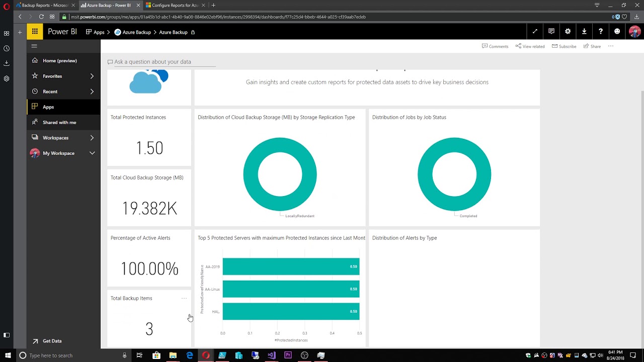The image size is (644, 362).
Task: Expand the Recent flyout arrow
Action: (x=92, y=92)
